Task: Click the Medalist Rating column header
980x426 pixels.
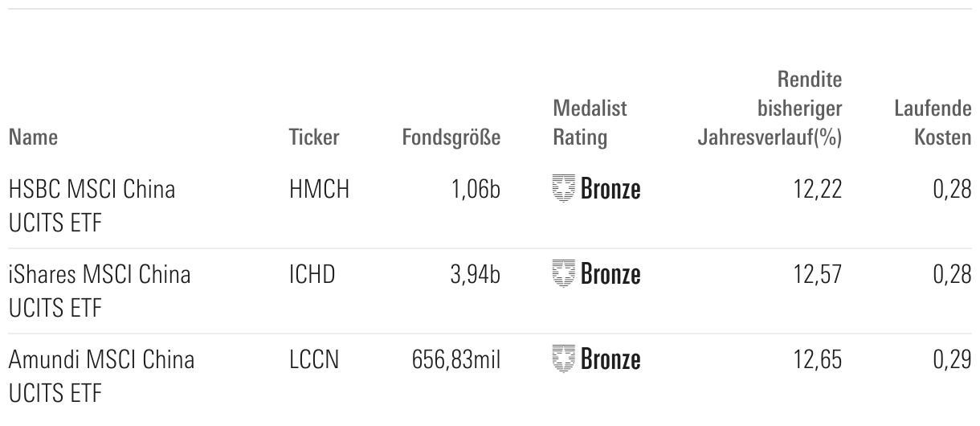Action: (590, 123)
